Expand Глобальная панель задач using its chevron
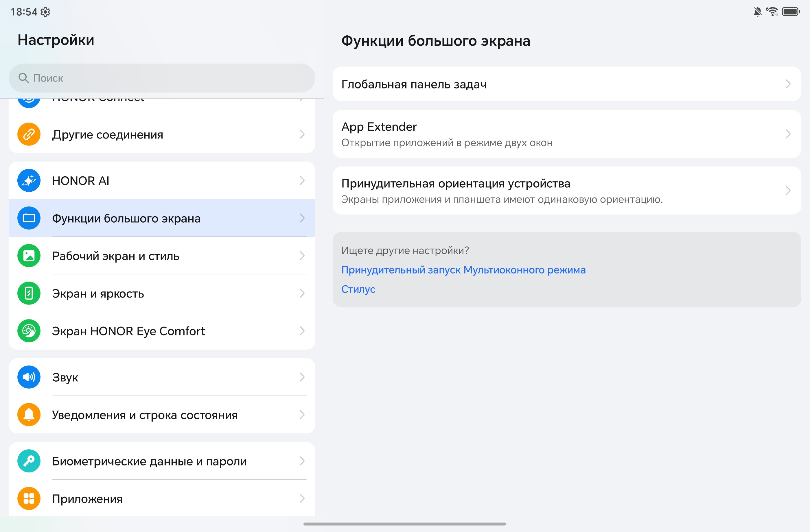810x532 pixels. [x=788, y=84]
